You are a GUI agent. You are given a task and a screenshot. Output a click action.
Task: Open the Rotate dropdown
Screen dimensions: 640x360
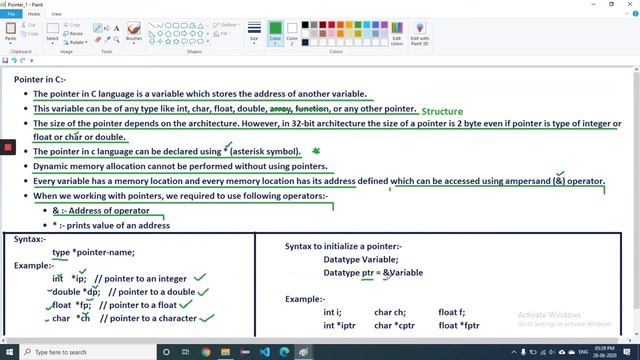point(76,42)
